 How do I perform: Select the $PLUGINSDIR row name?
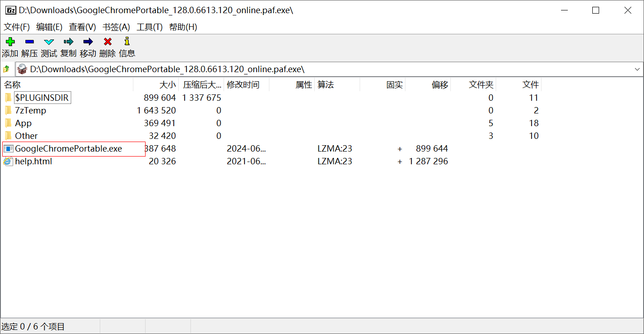click(x=42, y=98)
